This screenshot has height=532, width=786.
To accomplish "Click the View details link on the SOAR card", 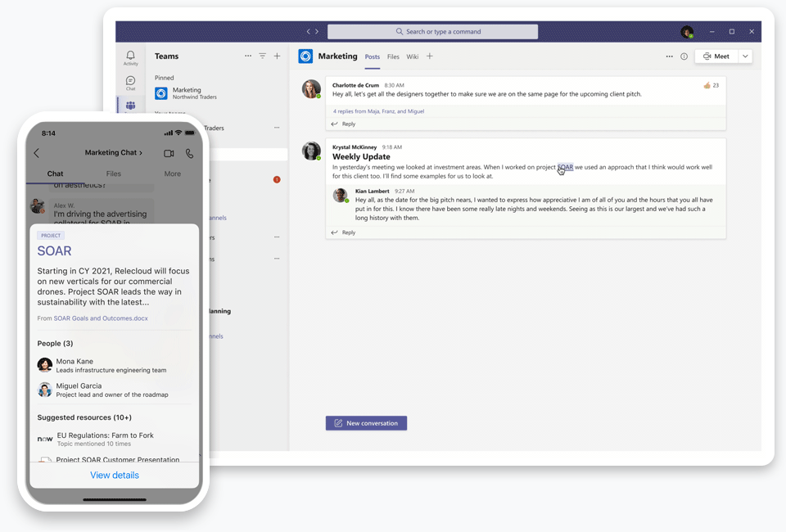I will (114, 475).
